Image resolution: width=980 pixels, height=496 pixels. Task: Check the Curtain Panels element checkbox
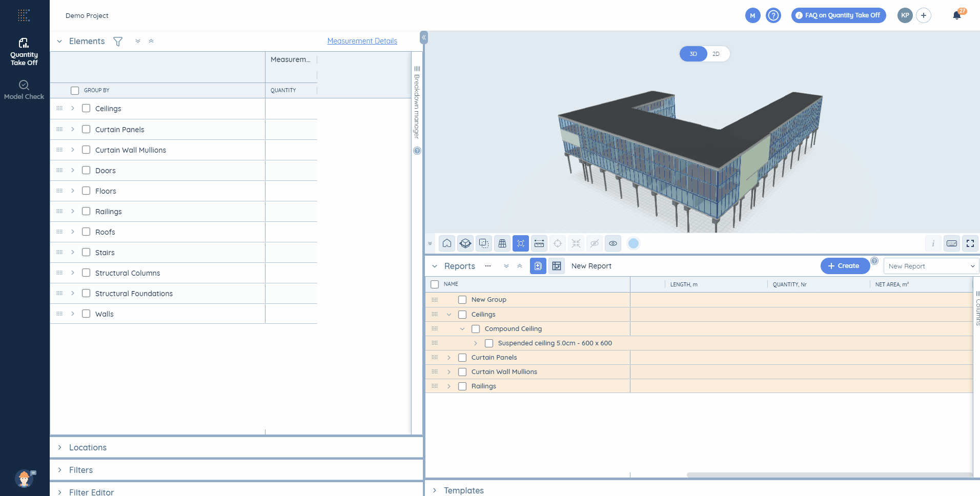(x=86, y=129)
